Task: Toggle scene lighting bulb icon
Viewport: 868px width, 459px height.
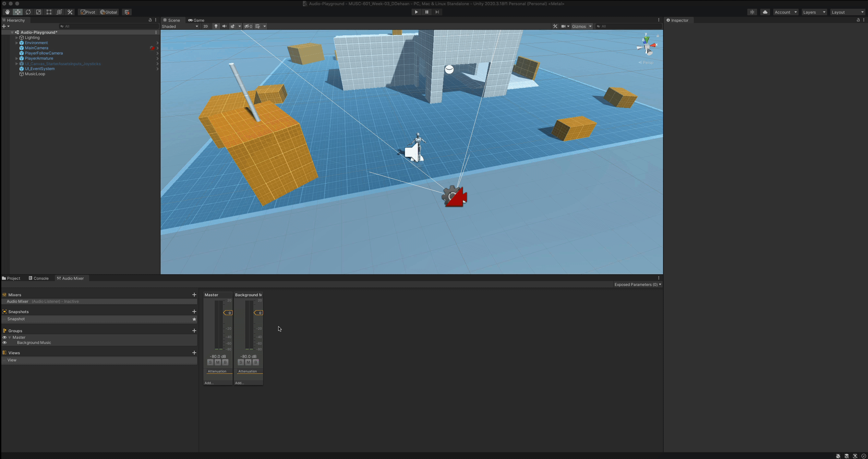Action: tap(216, 26)
